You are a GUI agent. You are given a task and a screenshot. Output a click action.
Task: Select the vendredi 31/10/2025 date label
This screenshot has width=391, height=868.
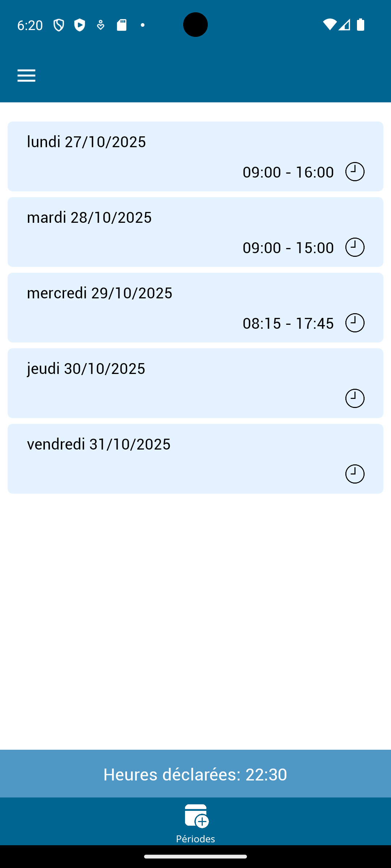99,444
